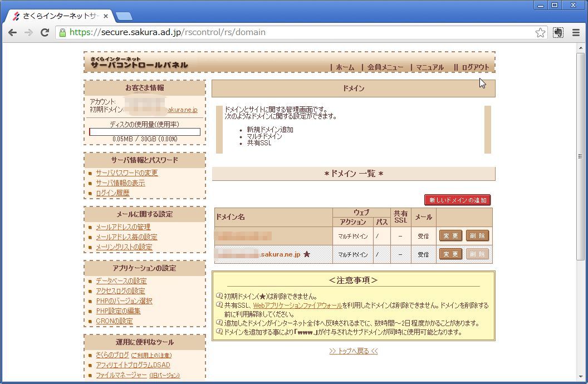Image resolution: width=588 pixels, height=384 pixels.
Task: Open サーバ情報の表示 link
Action: point(120,183)
